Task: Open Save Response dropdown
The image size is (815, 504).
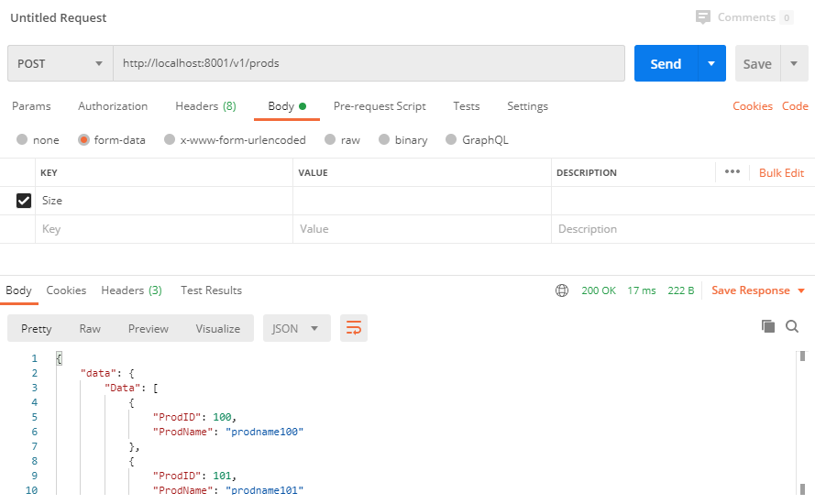Action: (x=758, y=290)
